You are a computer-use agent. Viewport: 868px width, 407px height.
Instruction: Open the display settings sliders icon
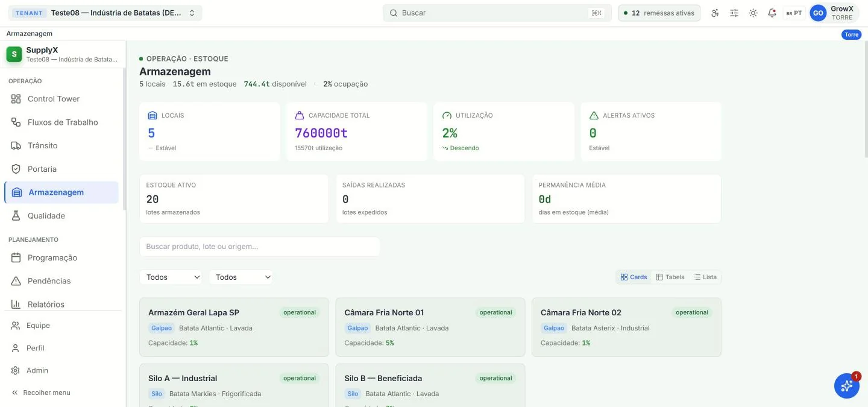[734, 13]
